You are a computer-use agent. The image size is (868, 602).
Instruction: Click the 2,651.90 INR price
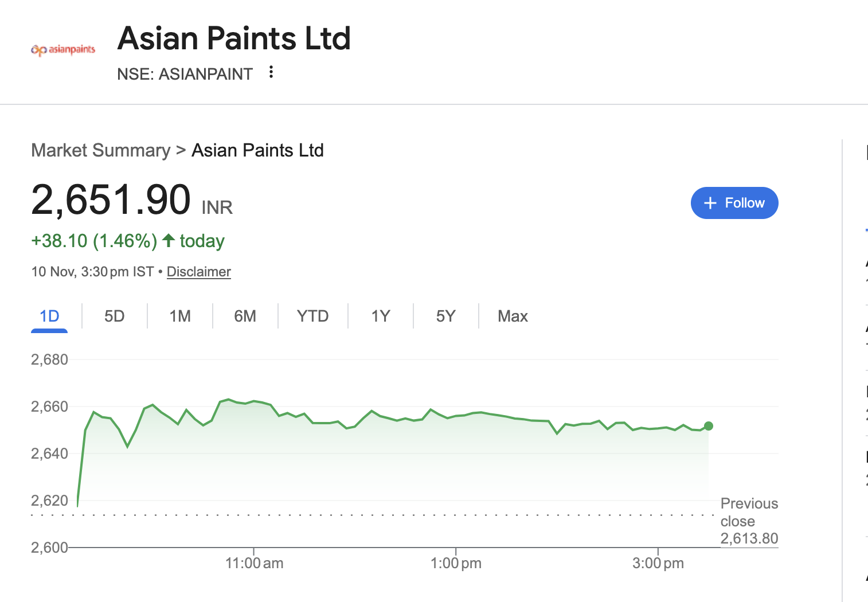[x=132, y=200]
